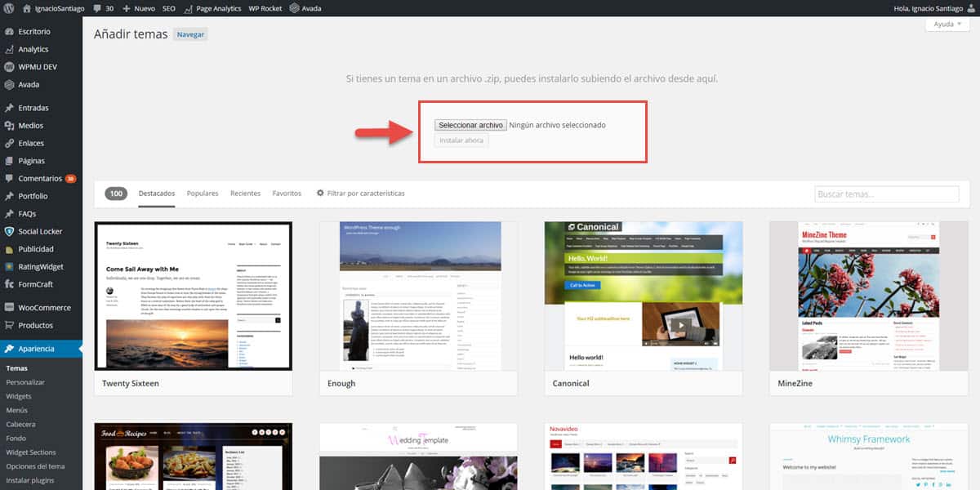Switch to the Destacados tab
This screenshot has height=490, width=980.
coord(157,194)
